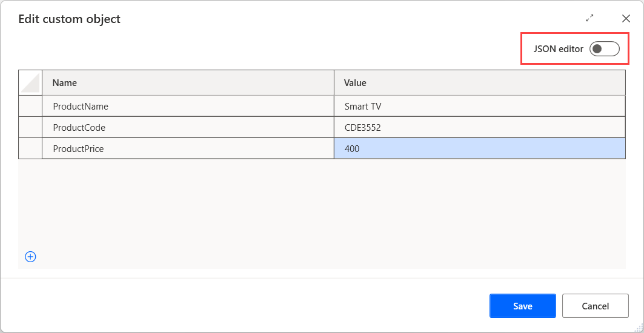Viewport: 644px width, 333px height.
Task: Save the custom object
Action: point(522,306)
